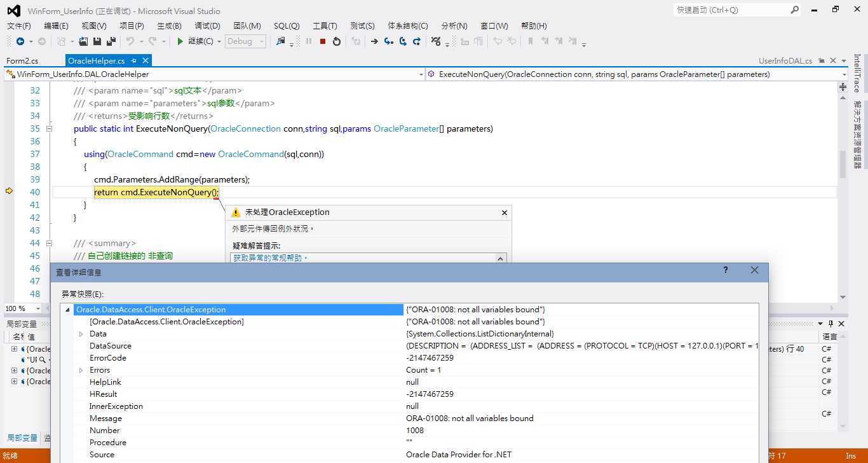Screen dimensions: 868x463
Task: Expand the Errors property node
Action: pyautogui.click(x=81, y=370)
